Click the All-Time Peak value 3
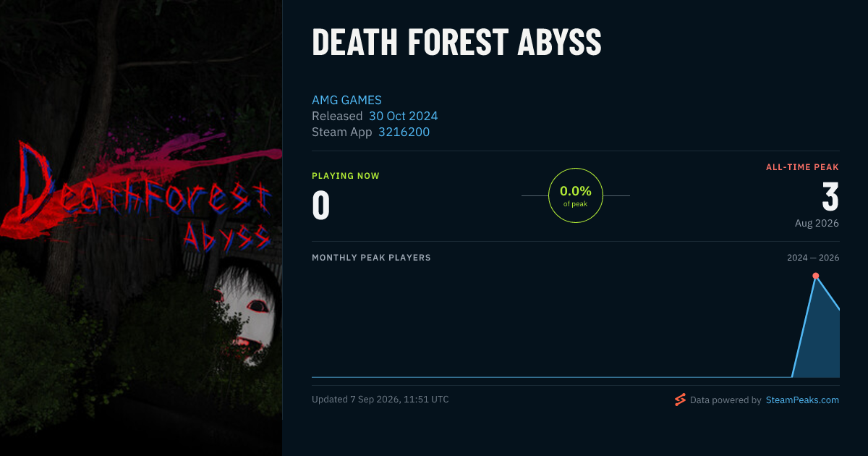The height and width of the screenshot is (456, 868). 830,197
